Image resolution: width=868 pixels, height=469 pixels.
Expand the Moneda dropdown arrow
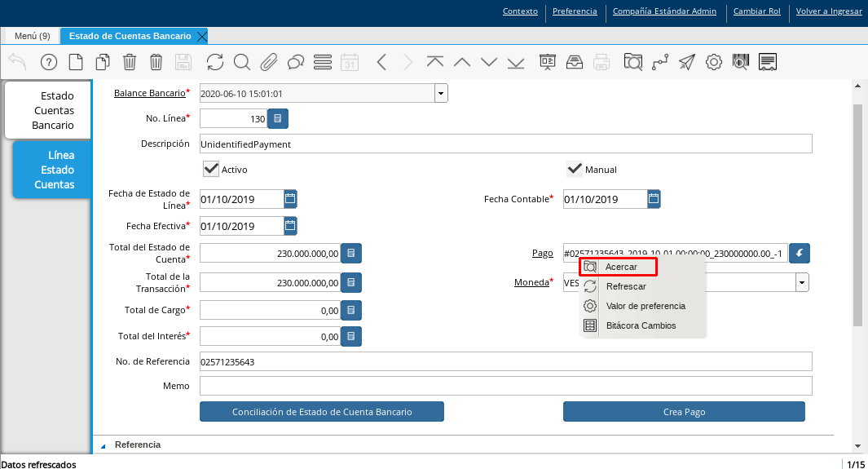803,283
